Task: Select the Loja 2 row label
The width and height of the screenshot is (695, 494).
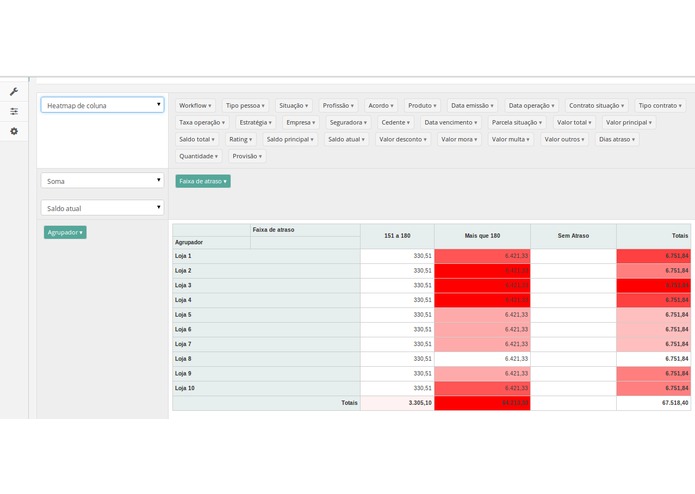Action: 266,271
